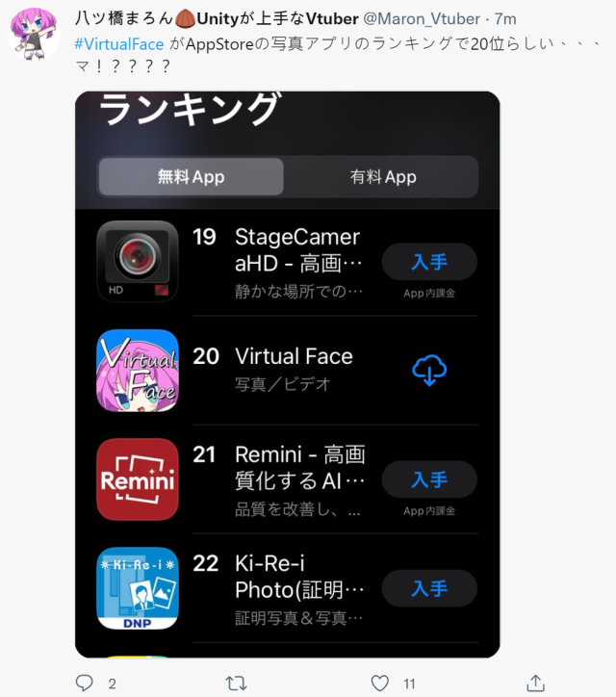Open the red Remini app icon
The image size is (616, 697).
pyautogui.click(x=138, y=479)
